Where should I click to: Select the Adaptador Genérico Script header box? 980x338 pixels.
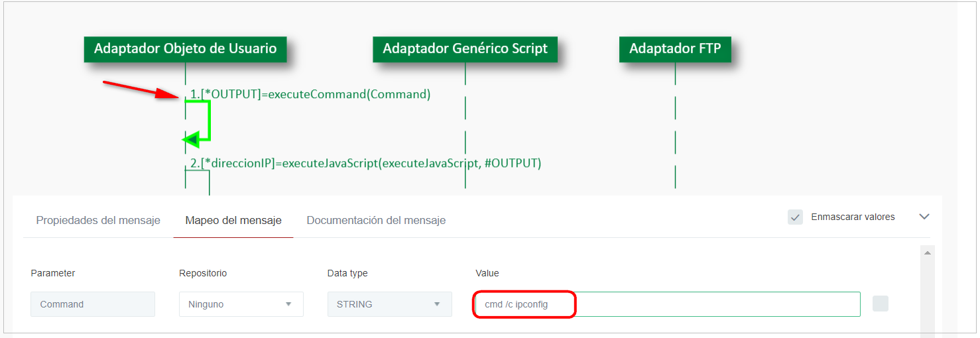coord(465,49)
